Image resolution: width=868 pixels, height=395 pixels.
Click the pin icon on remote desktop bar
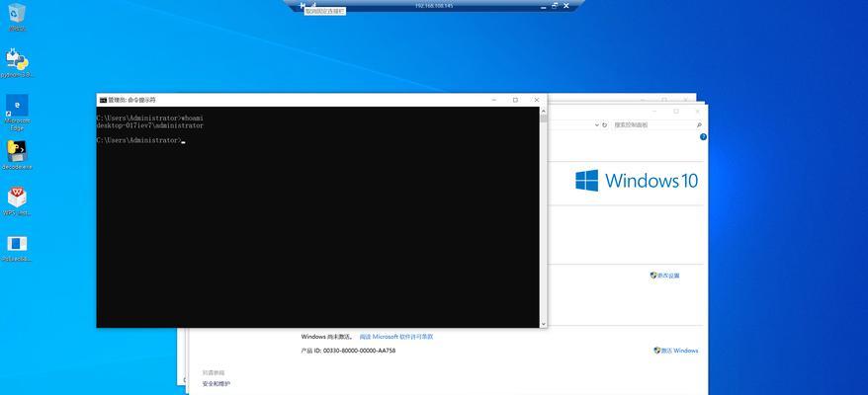(x=303, y=6)
